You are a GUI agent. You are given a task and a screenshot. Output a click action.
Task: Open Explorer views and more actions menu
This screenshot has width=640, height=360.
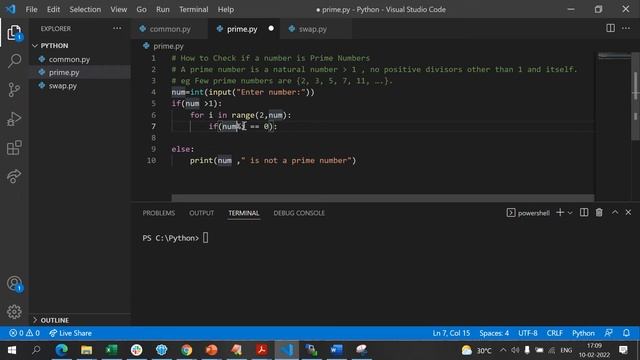(117, 29)
